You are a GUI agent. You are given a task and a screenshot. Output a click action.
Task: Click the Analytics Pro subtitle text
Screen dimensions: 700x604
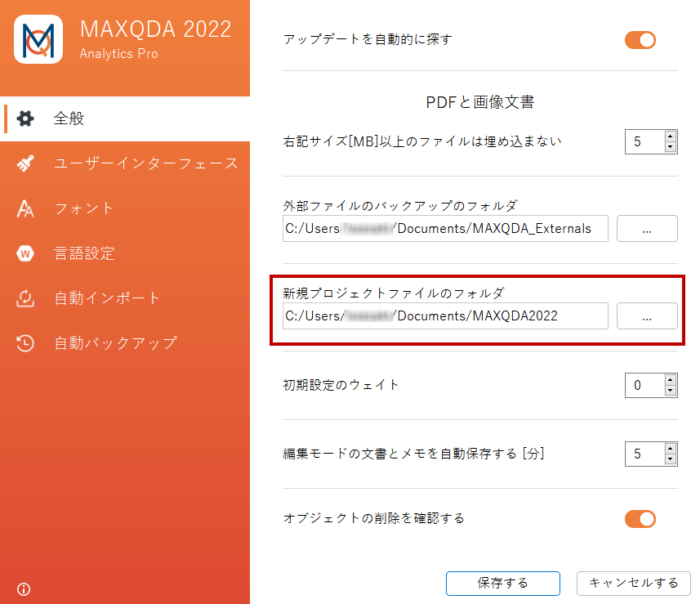coord(118,54)
